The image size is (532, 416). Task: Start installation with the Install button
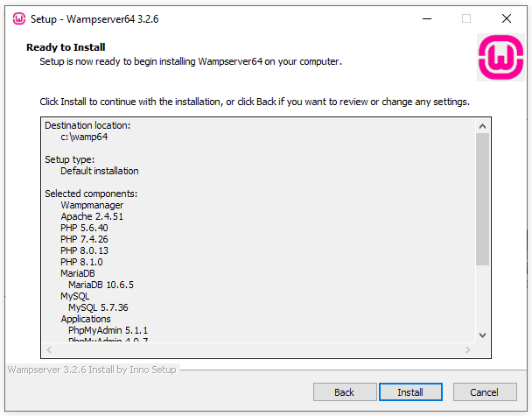pyautogui.click(x=410, y=392)
